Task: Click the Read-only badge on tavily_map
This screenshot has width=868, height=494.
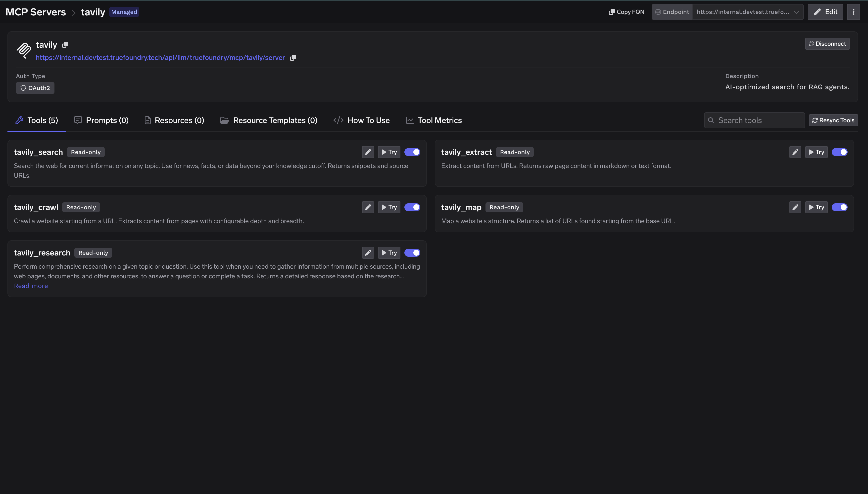Action: click(x=504, y=207)
